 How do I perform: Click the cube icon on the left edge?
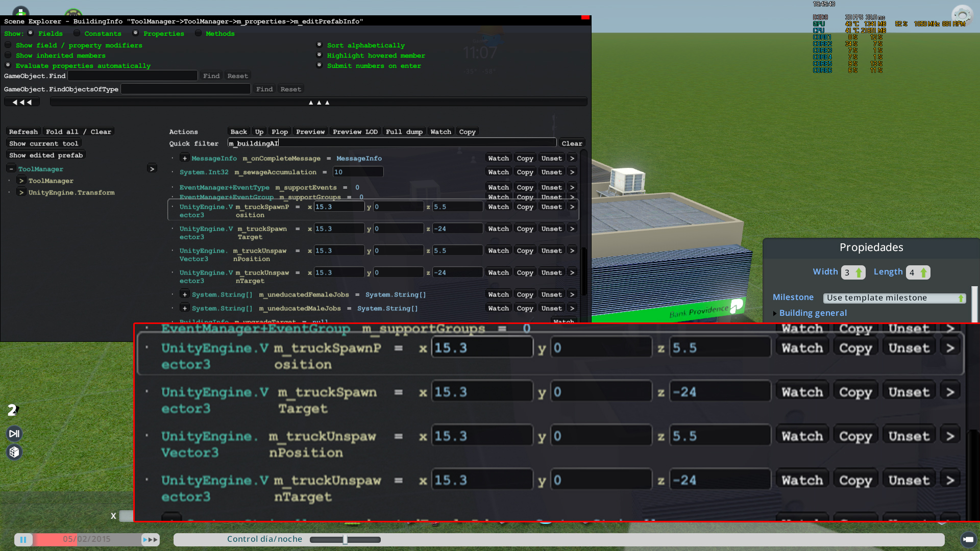pyautogui.click(x=14, y=452)
